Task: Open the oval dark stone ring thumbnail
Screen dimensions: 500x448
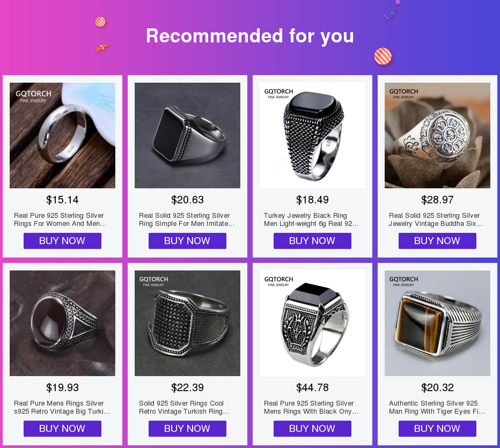Action: tap(62, 323)
